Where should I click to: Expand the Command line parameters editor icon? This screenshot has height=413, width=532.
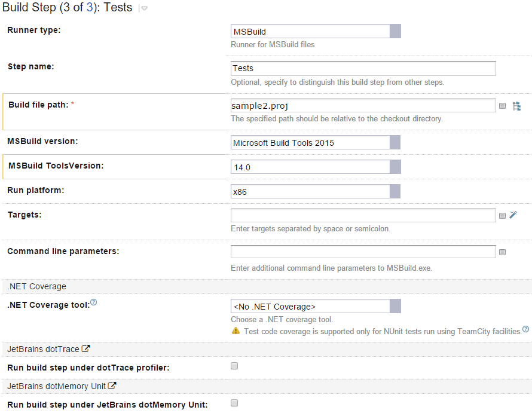[x=502, y=252]
